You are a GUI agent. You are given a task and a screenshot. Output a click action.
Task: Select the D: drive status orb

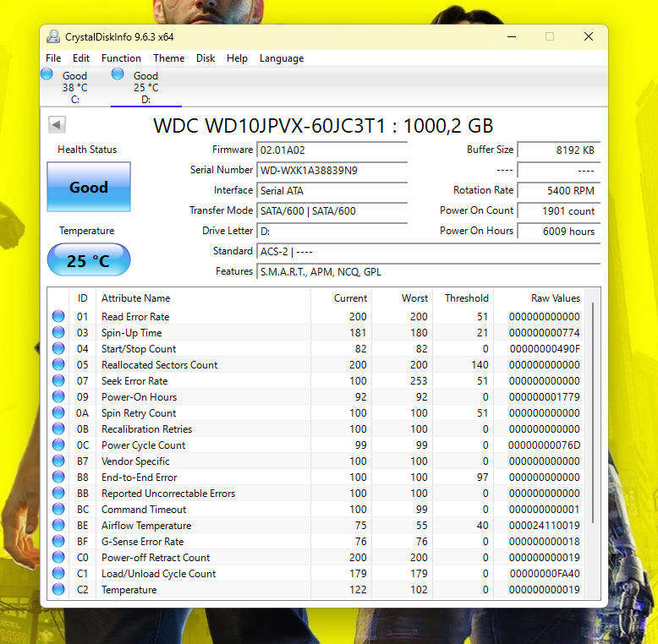click(x=118, y=74)
